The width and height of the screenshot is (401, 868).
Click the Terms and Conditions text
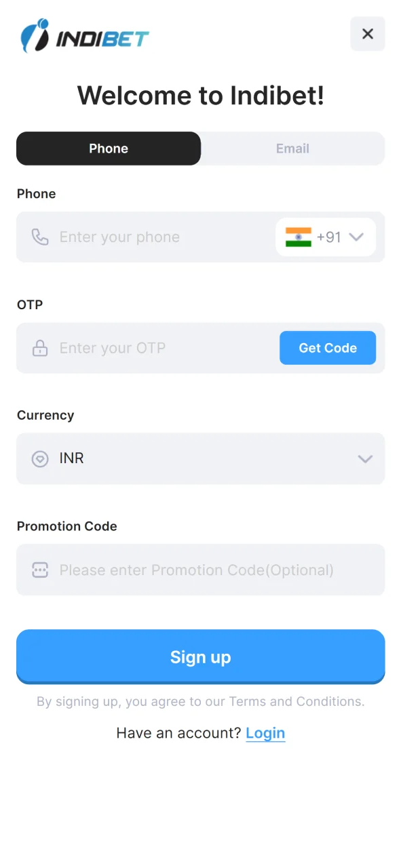point(298,701)
